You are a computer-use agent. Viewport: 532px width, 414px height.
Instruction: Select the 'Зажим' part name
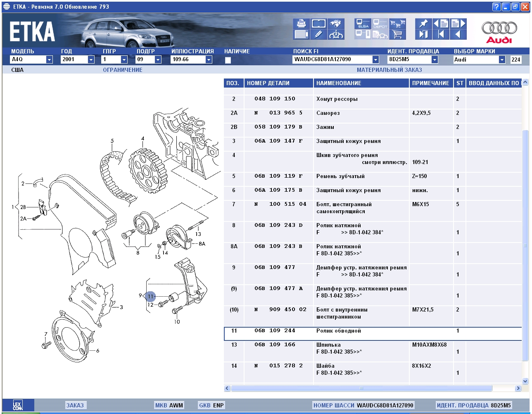pos(325,127)
